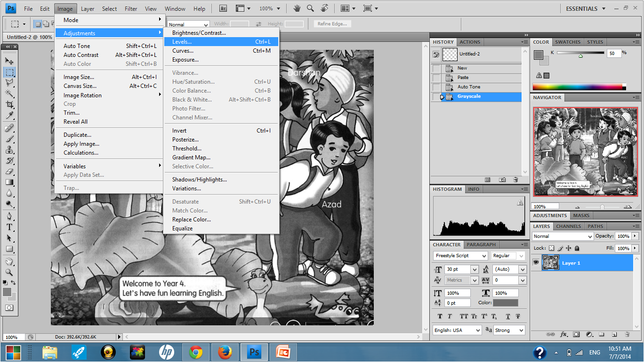
Task: Toggle history brush source for Paste state
Action: (436, 78)
